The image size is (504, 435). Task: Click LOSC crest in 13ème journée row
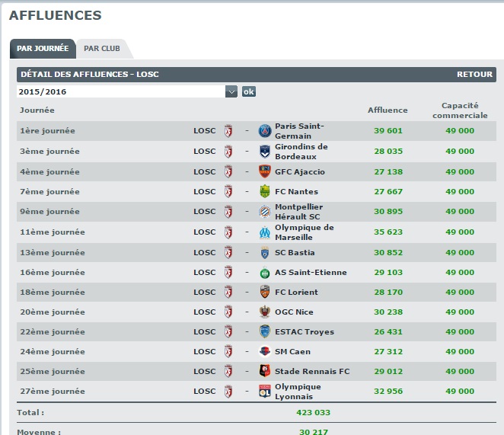pos(228,253)
